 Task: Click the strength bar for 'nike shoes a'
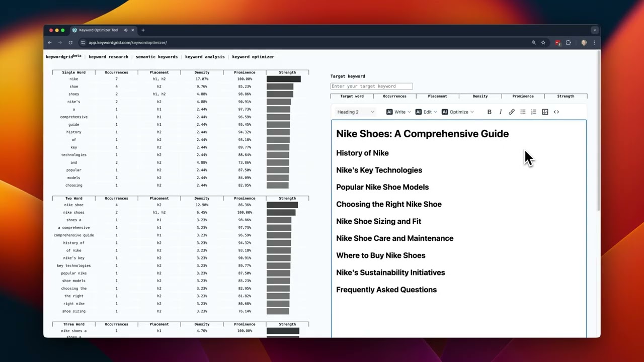283,331
